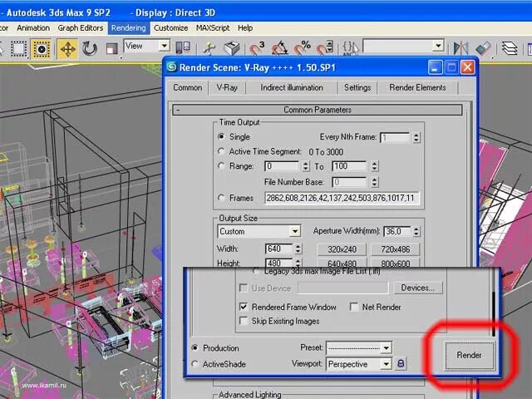
Task: Open the named selection sets dropdown
Action: coord(438,46)
